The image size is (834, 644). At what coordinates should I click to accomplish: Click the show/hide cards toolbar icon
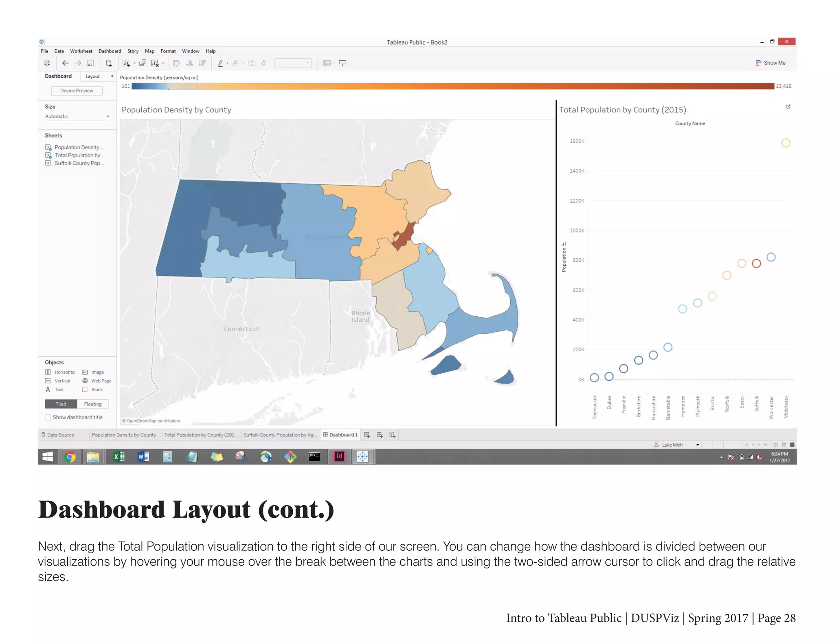[x=327, y=63]
